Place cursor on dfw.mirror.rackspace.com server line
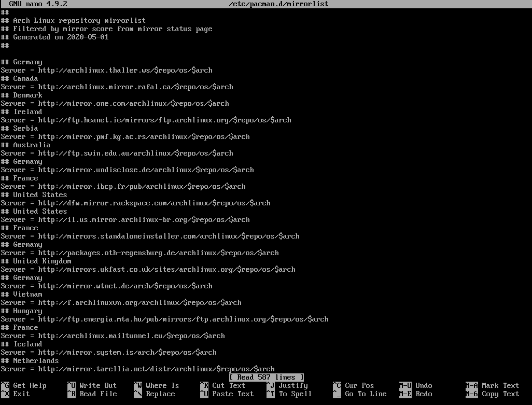The image size is (532, 405). point(136,203)
